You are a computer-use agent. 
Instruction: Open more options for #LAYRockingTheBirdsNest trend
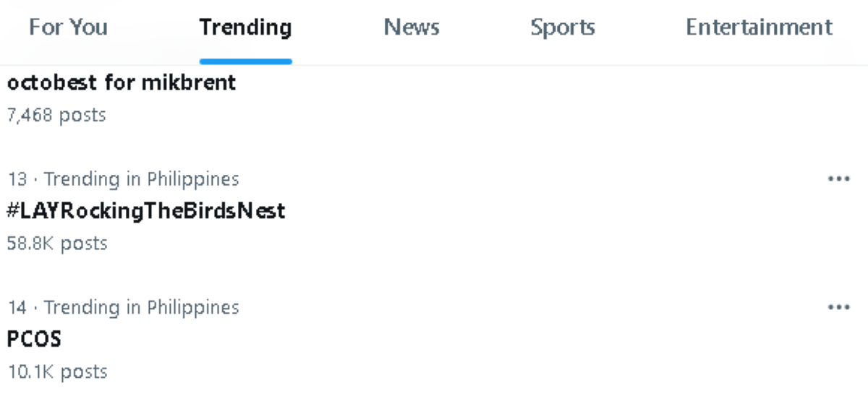tap(838, 178)
